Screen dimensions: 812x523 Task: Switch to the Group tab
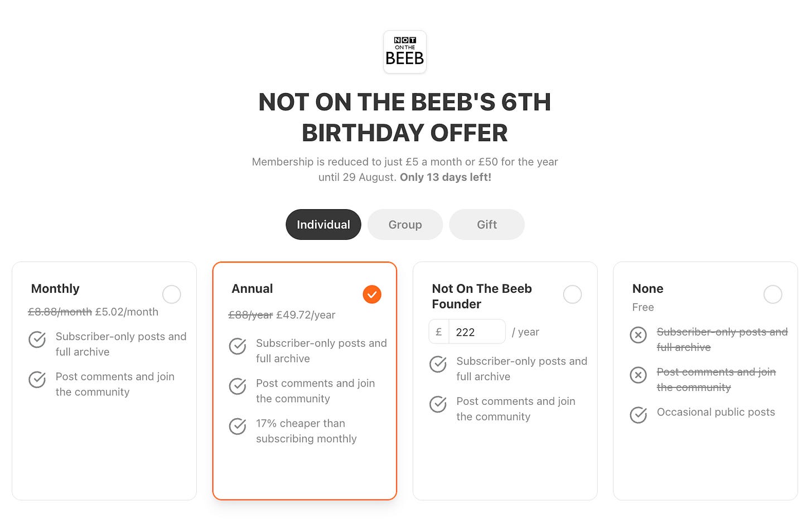pyautogui.click(x=405, y=225)
